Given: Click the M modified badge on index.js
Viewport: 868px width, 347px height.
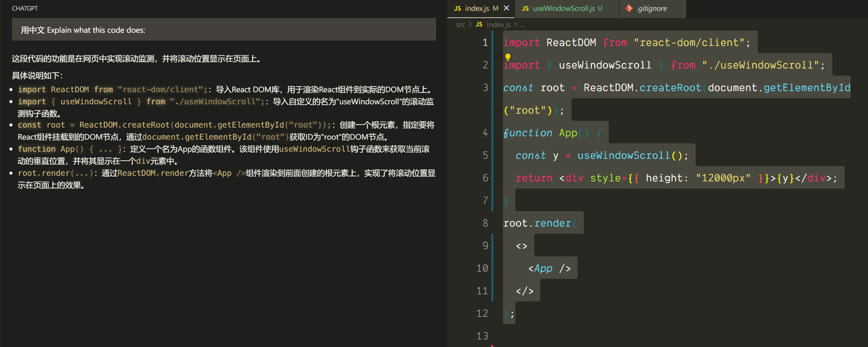Looking at the screenshot, I should click(496, 8).
